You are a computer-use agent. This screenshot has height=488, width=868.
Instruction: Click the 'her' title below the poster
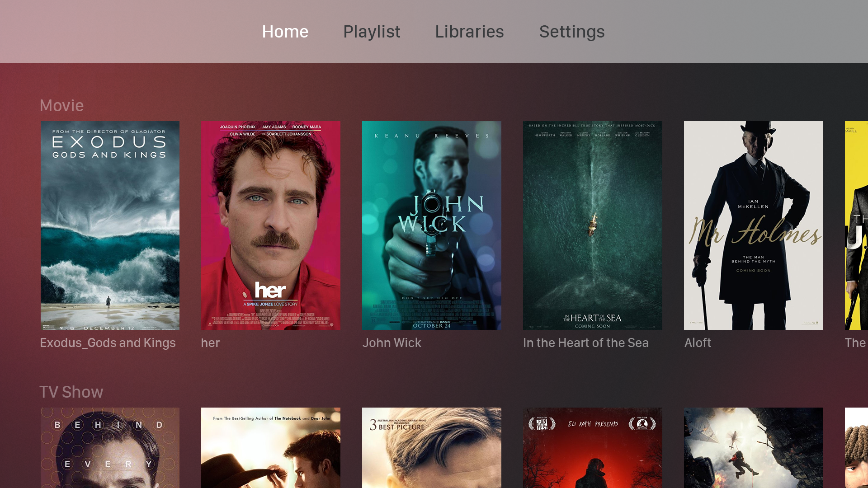(x=210, y=343)
